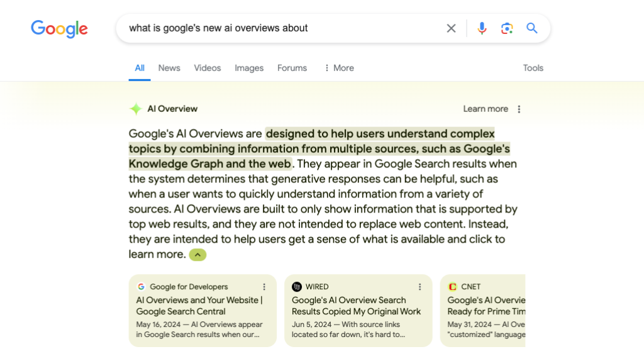Switch to the News tab
The height and width of the screenshot is (354, 644).
(x=169, y=68)
